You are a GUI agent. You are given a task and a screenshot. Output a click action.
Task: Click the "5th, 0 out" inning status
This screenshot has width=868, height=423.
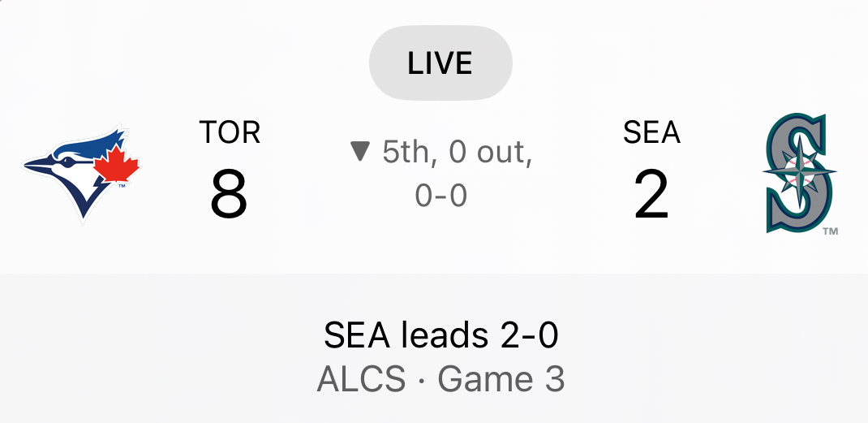point(457,153)
